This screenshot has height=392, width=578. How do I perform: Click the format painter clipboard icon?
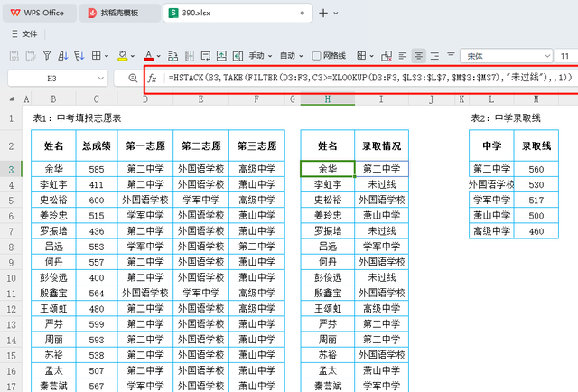(30, 56)
